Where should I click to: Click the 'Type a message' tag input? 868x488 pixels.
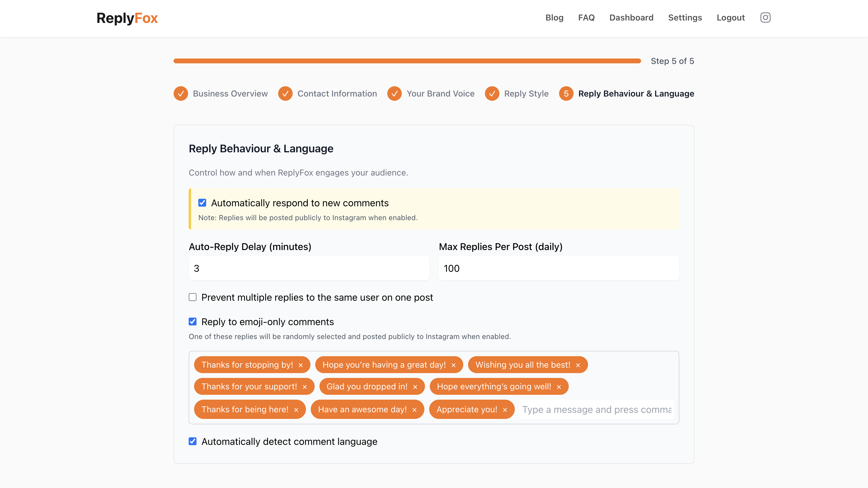pos(596,409)
